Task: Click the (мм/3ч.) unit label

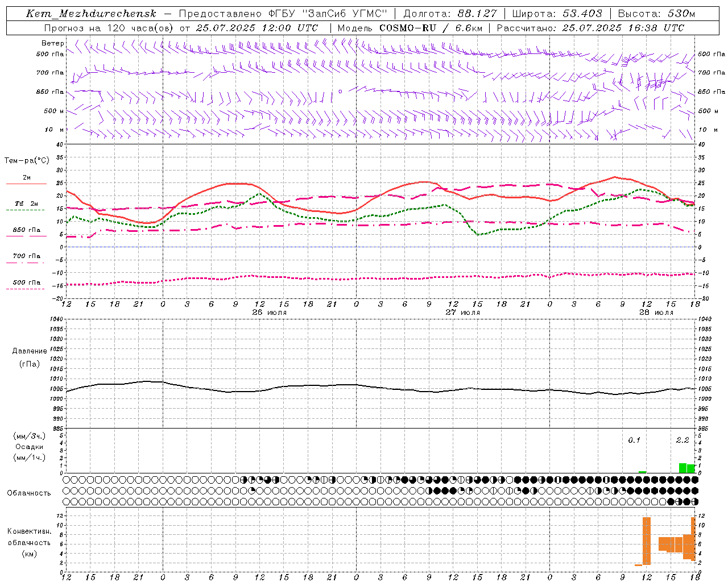Action: click(x=30, y=436)
